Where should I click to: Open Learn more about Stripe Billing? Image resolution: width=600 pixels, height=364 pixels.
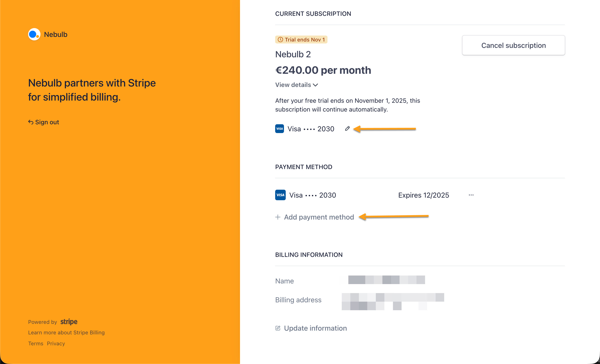[x=66, y=333]
